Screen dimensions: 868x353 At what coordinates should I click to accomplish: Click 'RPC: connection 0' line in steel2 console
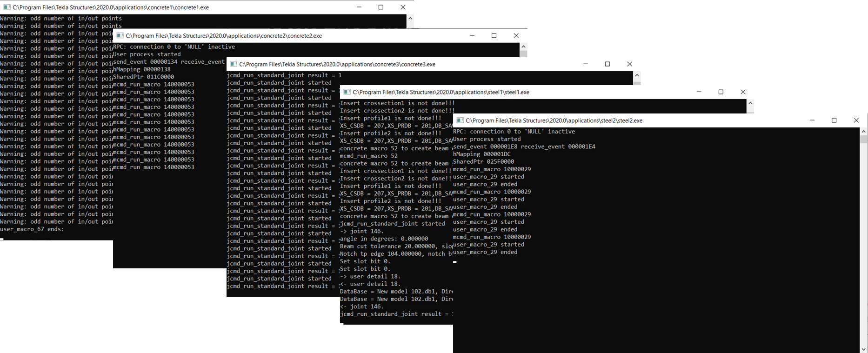pyautogui.click(x=514, y=132)
